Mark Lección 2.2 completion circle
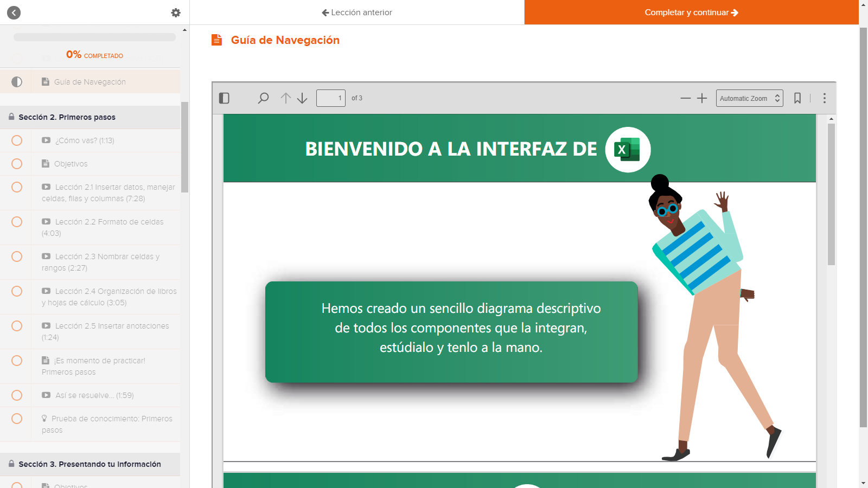The height and width of the screenshot is (488, 868). coord(17,222)
